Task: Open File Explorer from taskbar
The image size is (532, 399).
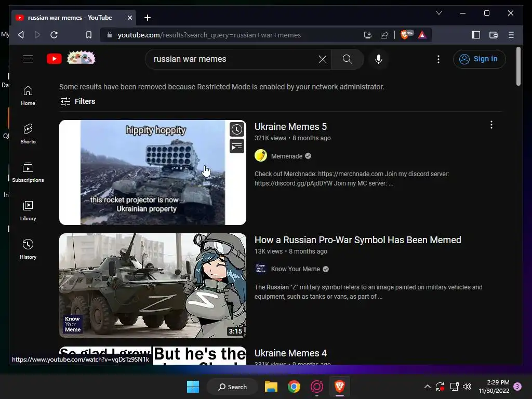Action: 271,387
